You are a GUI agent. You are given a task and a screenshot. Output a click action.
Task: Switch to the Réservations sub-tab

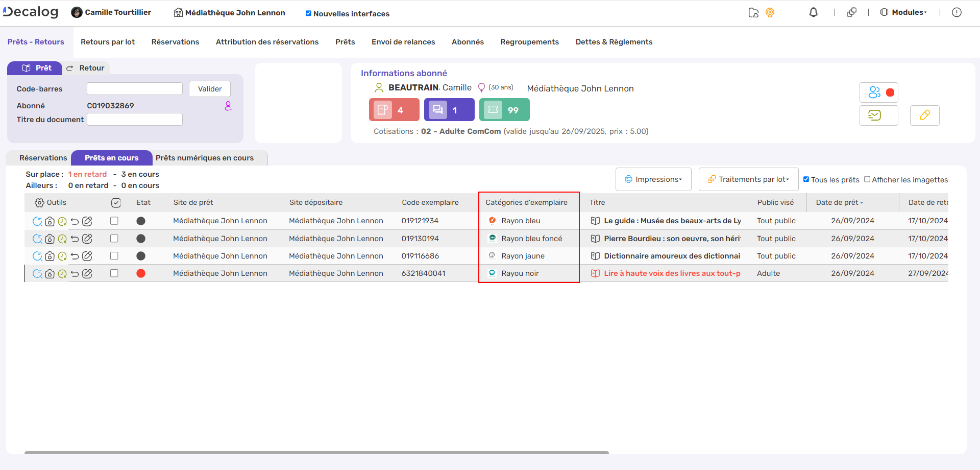(x=43, y=158)
